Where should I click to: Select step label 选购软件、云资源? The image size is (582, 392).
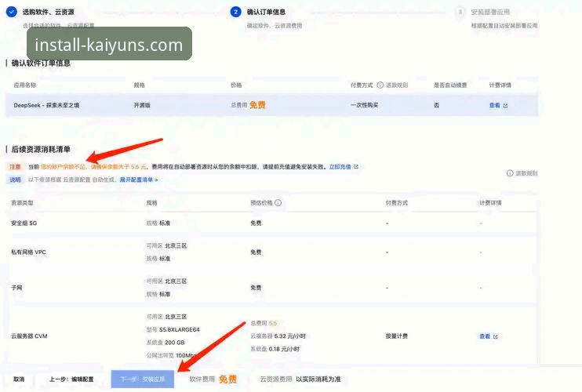click(x=49, y=12)
